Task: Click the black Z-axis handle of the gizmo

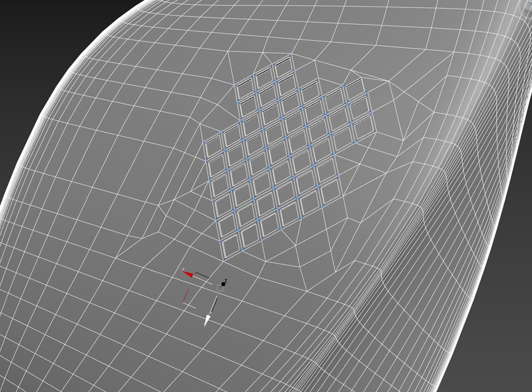Action: click(223, 283)
